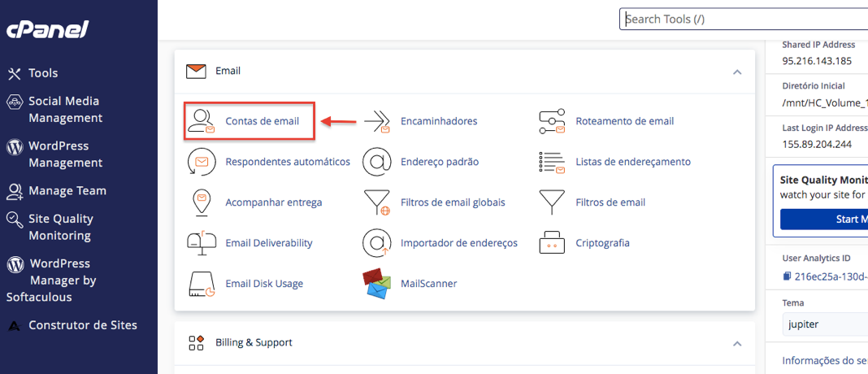Open the Listas de endereçamento link
Image resolution: width=868 pixels, height=374 pixels.
[x=633, y=162]
